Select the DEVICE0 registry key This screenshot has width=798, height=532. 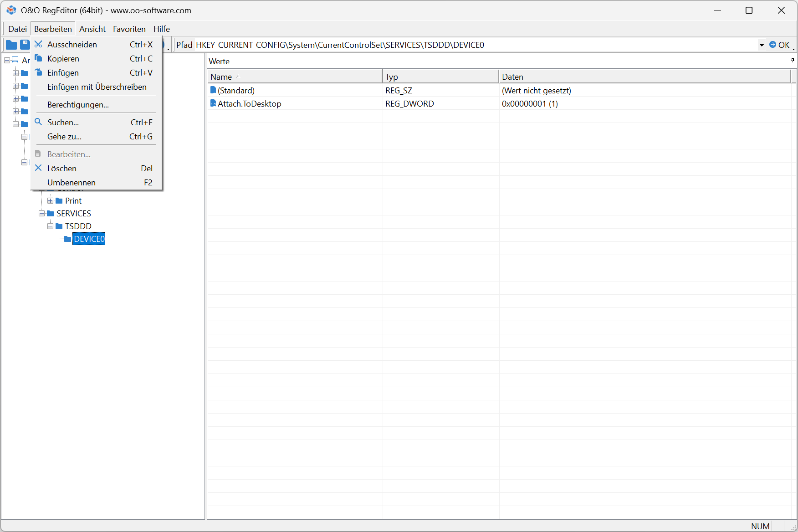click(x=89, y=239)
